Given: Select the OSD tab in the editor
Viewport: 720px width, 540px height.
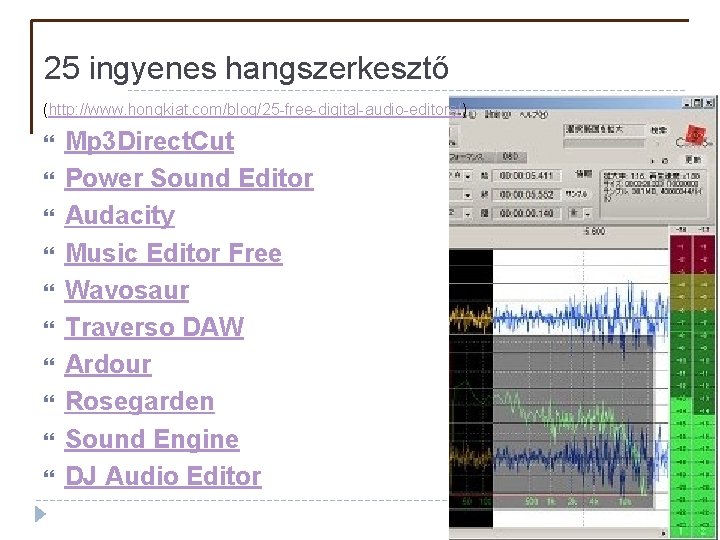Looking at the screenshot, I should [510, 157].
